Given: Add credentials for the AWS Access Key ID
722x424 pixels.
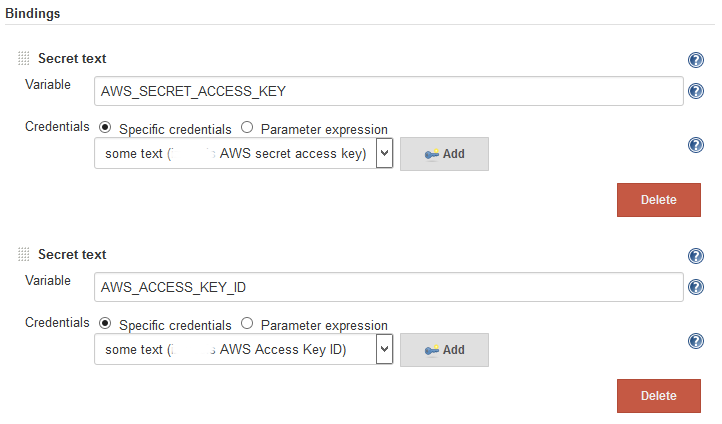Looking at the screenshot, I should coord(444,350).
